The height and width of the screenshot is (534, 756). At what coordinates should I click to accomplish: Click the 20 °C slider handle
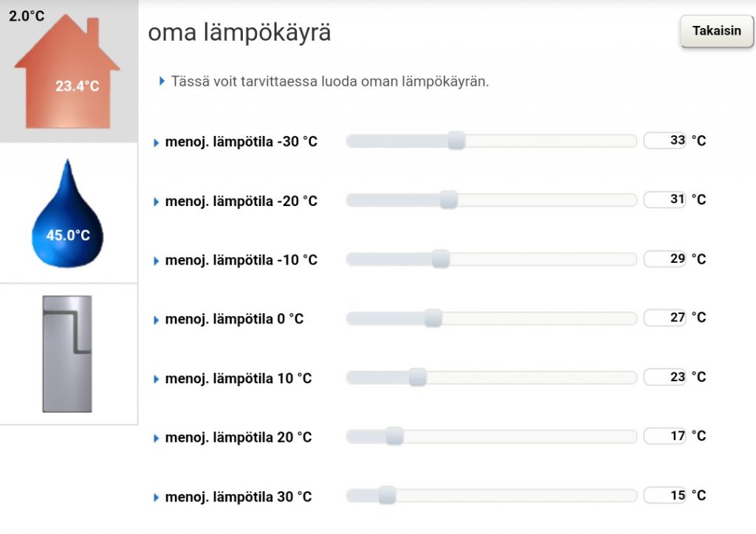coord(394,436)
